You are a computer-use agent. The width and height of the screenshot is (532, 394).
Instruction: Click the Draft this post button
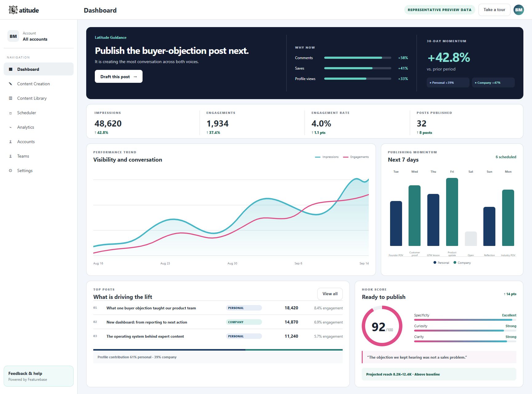(x=119, y=76)
